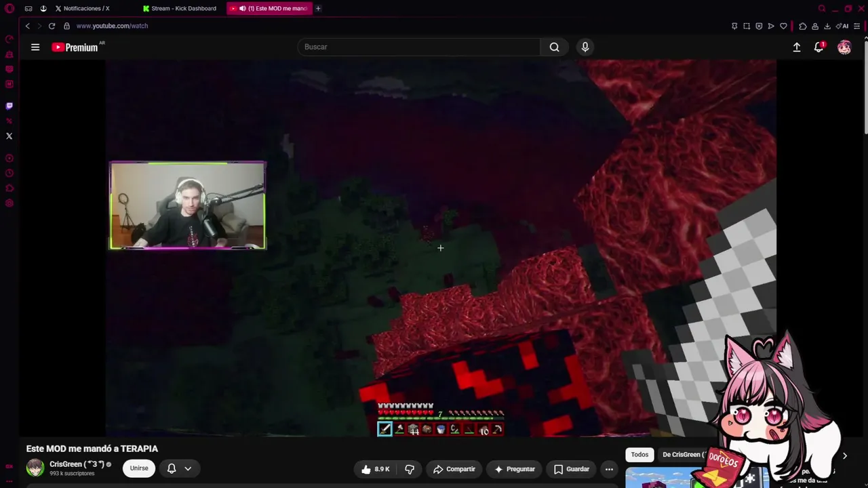This screenshot has height=488, width=868.
Task: Open X in the Opera sidebar
Action: tap(9, 136)
